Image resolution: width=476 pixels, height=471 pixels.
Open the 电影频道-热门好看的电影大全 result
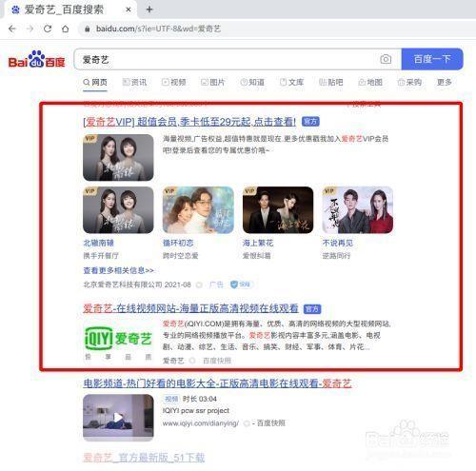217,383
